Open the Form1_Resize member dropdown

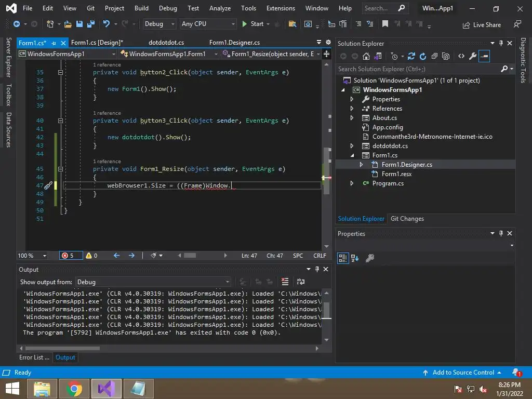coord(271,54)
